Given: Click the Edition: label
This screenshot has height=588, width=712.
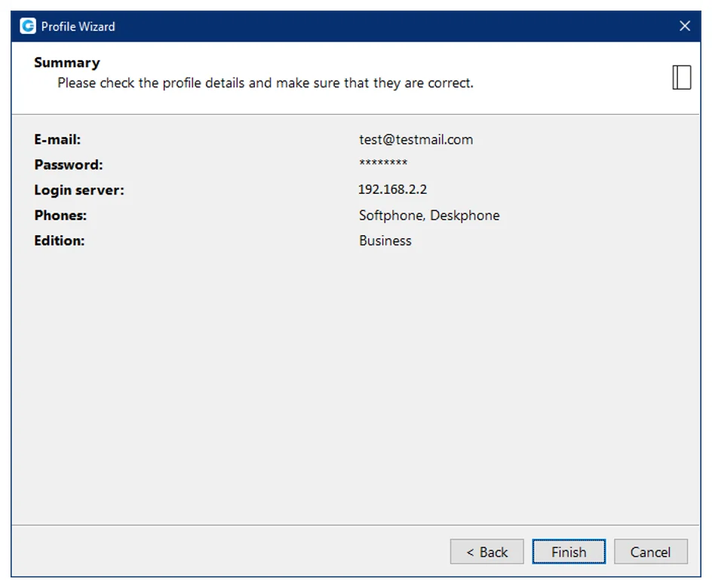Looking at the screenshot, I should point(60,240).
